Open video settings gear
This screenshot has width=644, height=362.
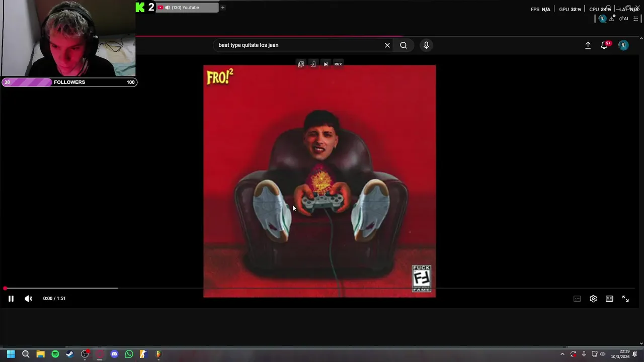tap(593, 299)
